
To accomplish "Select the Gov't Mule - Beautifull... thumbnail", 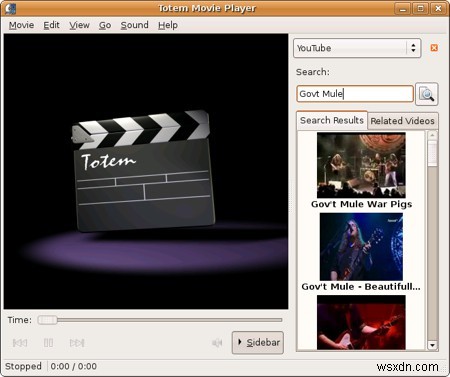I will pyautogui.click(x=361, y=247).
